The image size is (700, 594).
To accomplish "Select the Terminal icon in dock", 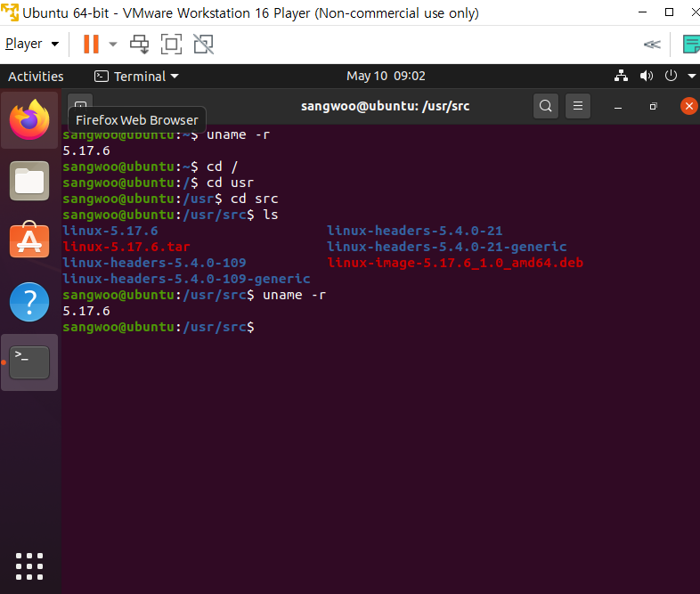I will point(29,362).
